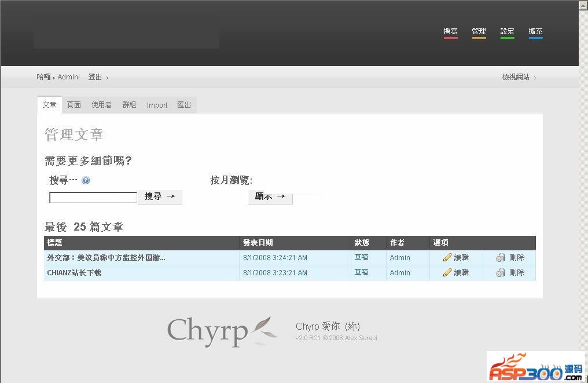
Task: Click the date 8/1/2008 3:24:21 AM
Action: click(275, 258)
